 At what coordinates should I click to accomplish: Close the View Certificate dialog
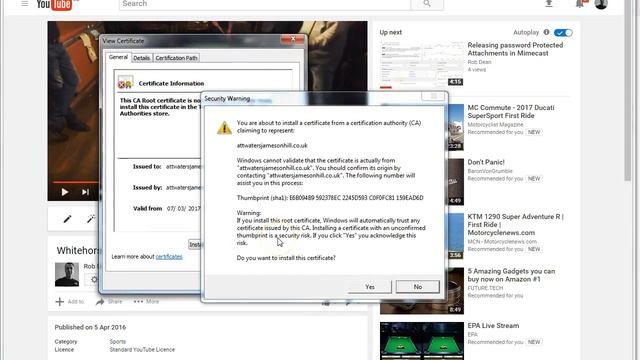click(x=293, y=39)
